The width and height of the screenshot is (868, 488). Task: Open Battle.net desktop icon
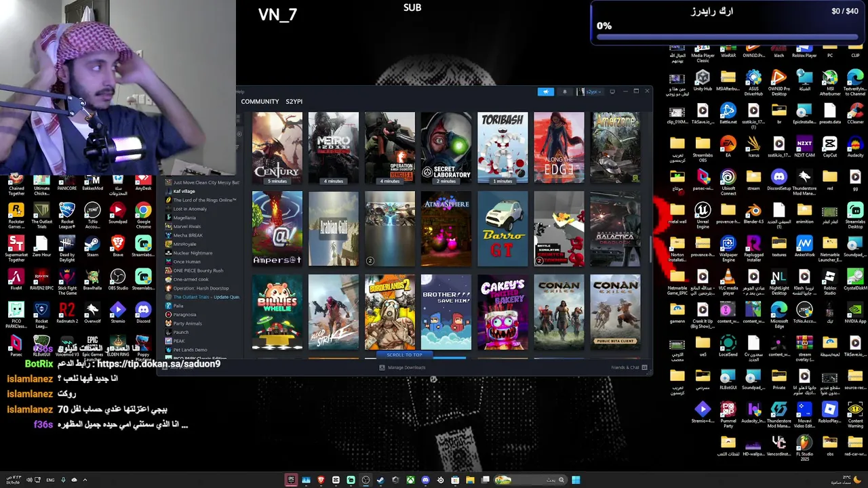point(728,114)
